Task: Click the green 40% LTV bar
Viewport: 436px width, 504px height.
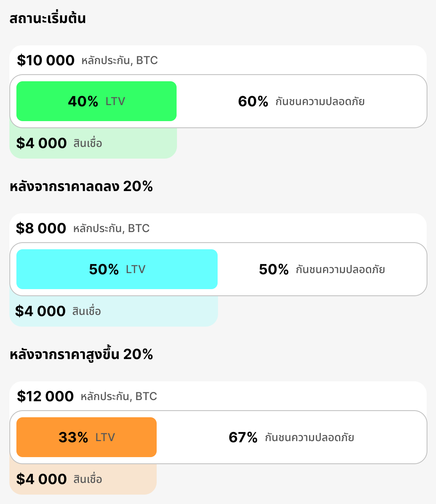Action: click(96, 101)
